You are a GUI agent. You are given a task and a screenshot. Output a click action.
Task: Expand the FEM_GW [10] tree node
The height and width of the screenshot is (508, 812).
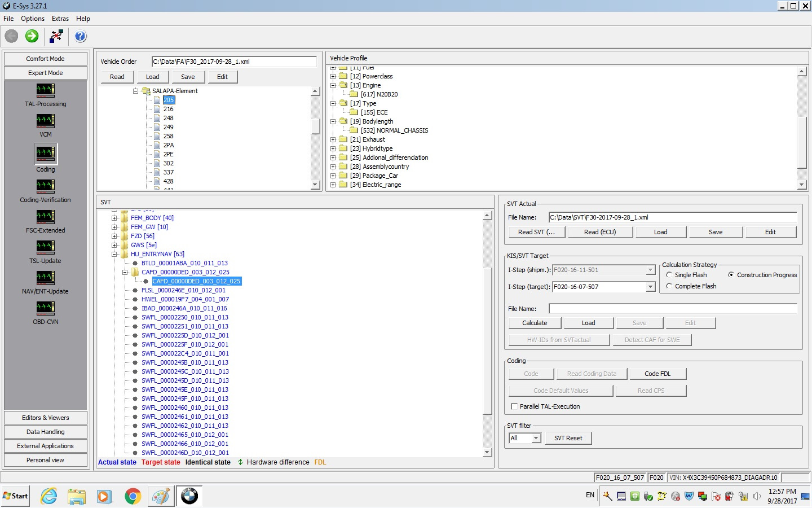click(114, 227)
